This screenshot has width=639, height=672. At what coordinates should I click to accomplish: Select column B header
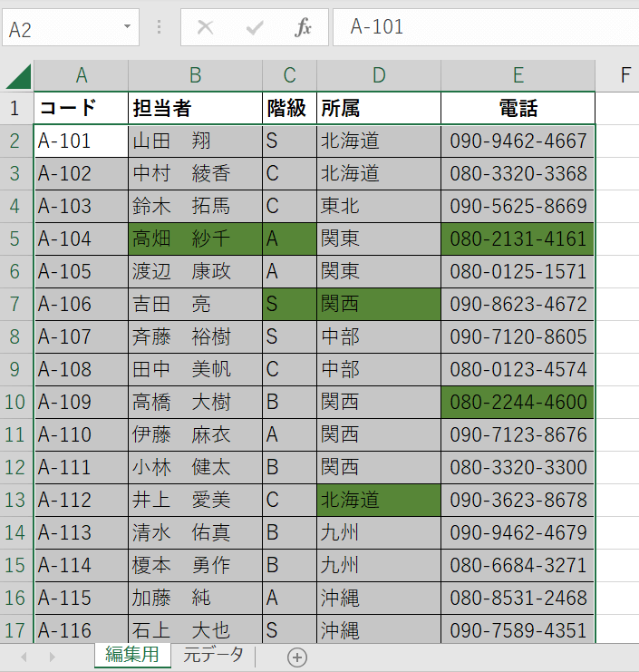click(x=195, y=75)
